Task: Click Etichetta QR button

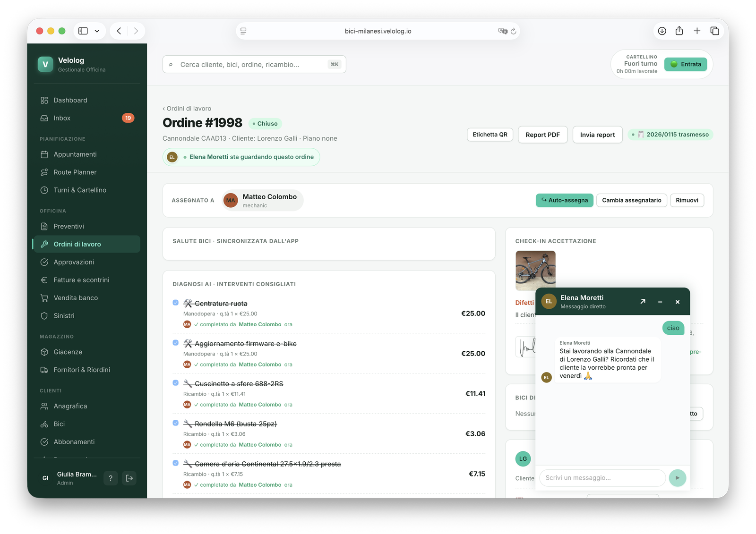Action: [x=490, y=135]
